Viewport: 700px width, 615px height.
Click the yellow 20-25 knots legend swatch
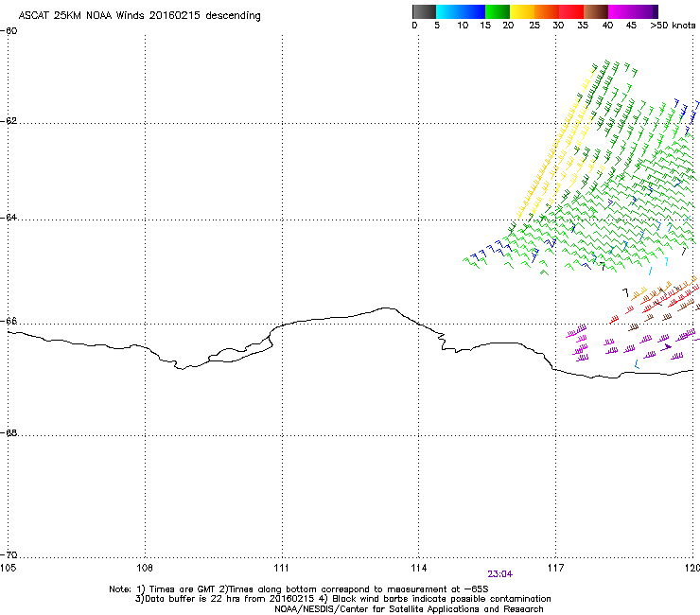[x=522, y=11]
